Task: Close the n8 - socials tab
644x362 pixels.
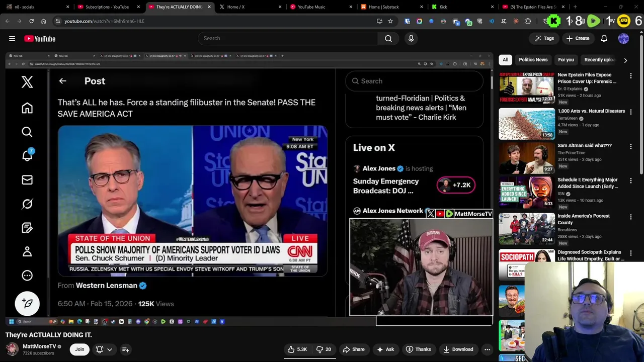Action: (x=68, y=7)
